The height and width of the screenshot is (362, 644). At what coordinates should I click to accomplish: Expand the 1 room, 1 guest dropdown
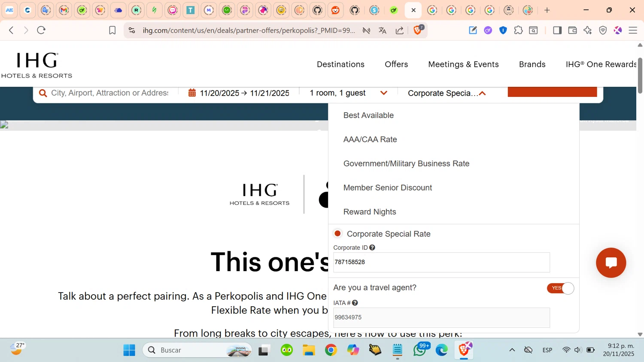tap(348, 93)
